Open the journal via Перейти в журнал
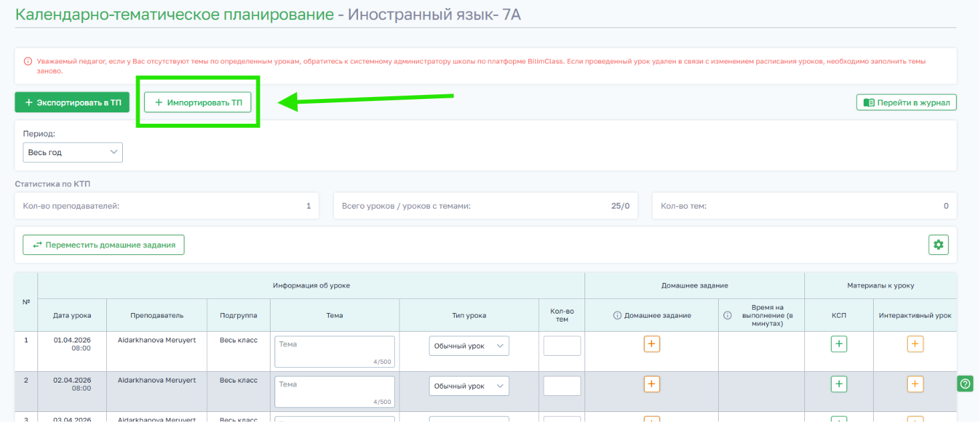This screenshot has width=980, height=422. click(x=907, y=102)
